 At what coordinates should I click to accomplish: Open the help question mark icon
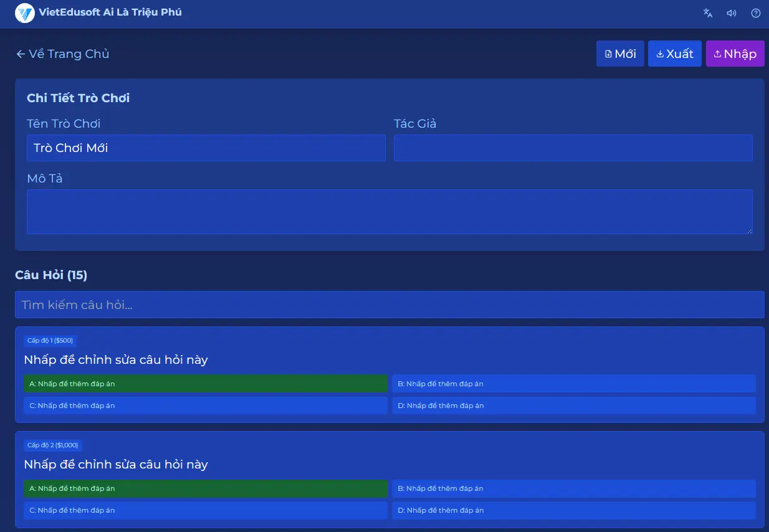[x=756, y=13]
